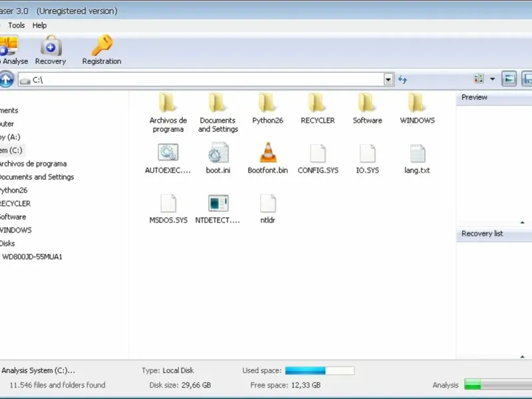Select the AUTOEXEC file icon

point(168,152)
